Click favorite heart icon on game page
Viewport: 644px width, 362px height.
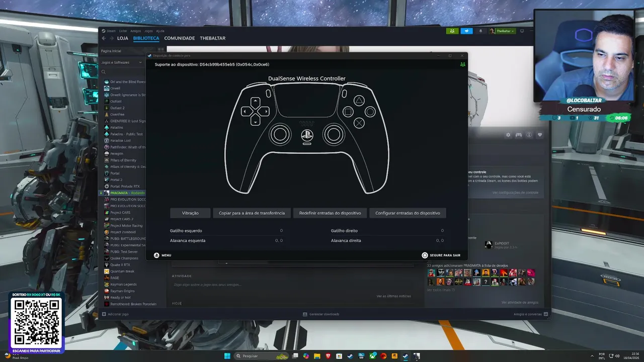[540, 135]
